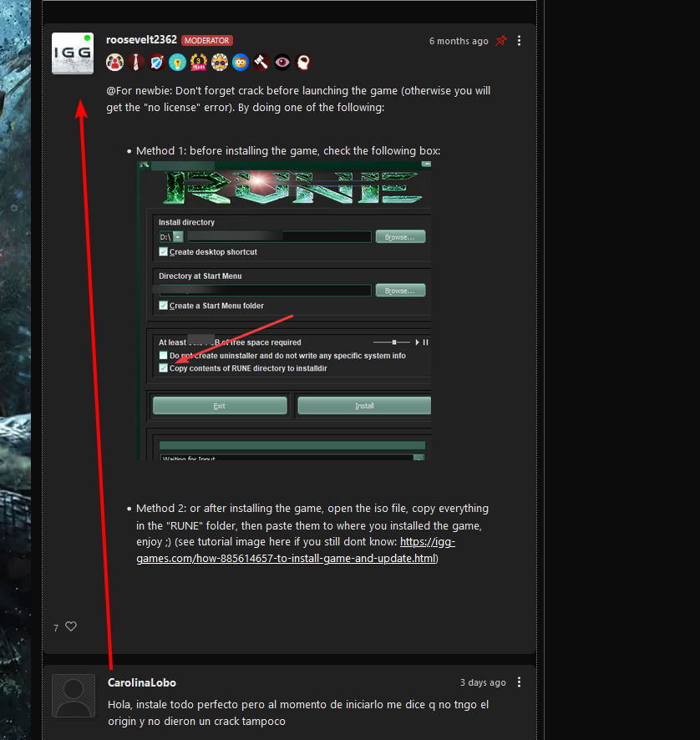Screen dimensions: 700x740
Task: Like the pinned comment with heart icon
Action: pyautogui.click(x=71, y=626)
